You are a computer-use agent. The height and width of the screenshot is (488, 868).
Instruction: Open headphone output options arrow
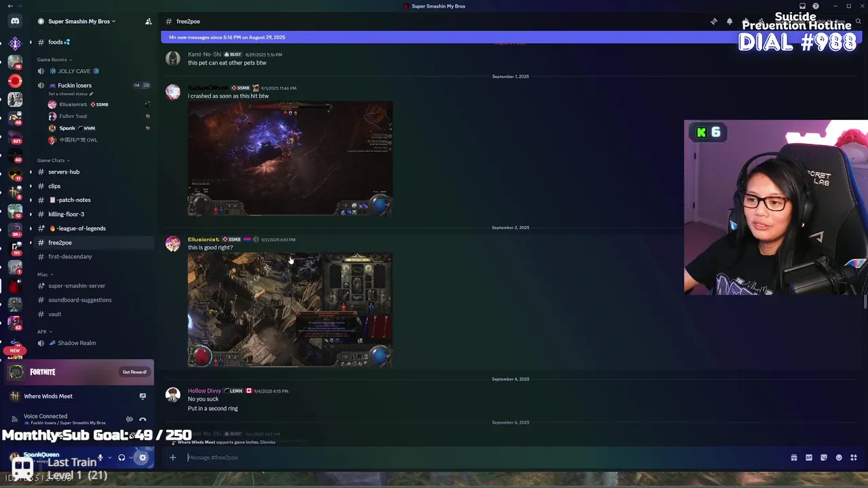pyautogui.click(x=130, y=457)
